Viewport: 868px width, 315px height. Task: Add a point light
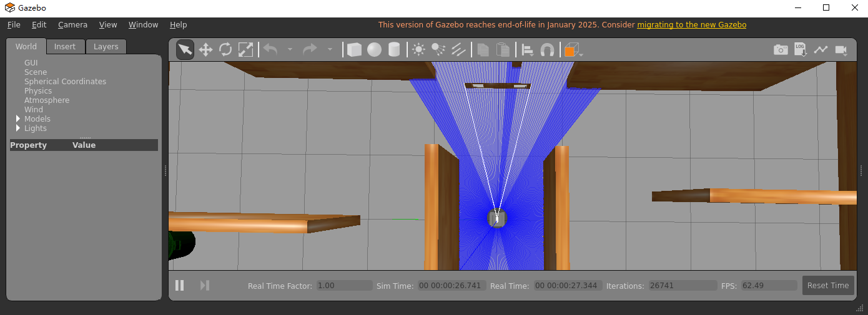tap(418, 50)
